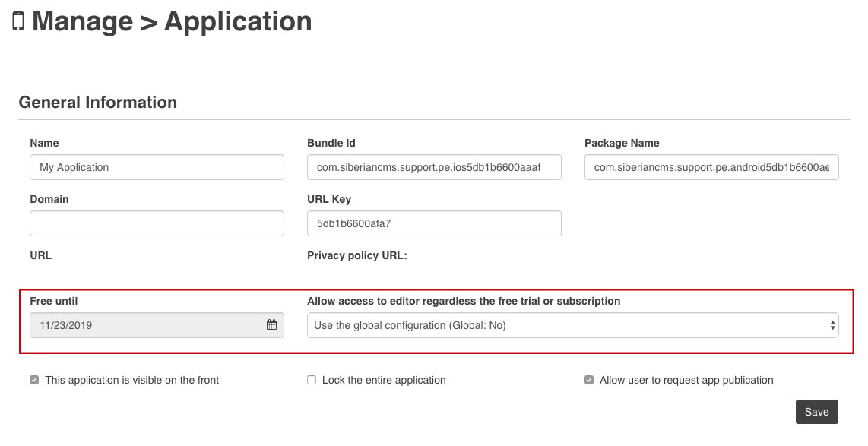This screenshot has height=446, width=868.
Task: Click the Save button
Action: [816, 412]
